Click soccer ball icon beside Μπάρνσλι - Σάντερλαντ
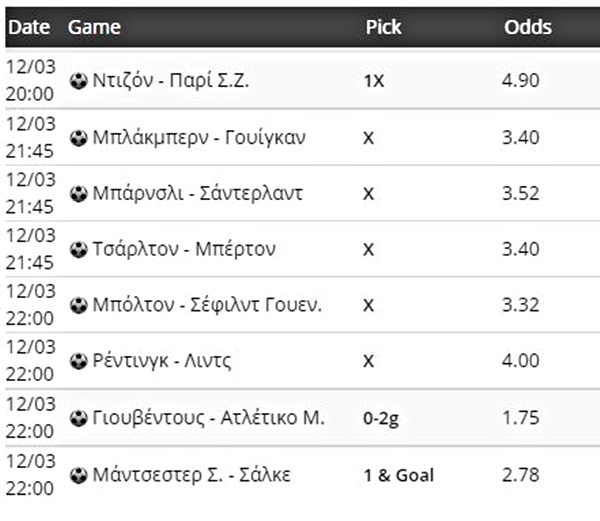 78,193
